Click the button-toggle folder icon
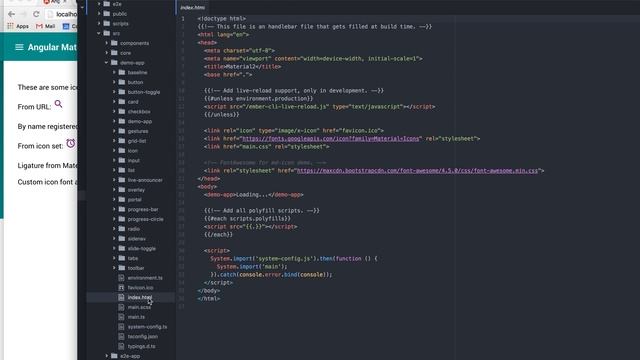Screen dimensions: 640x360 click(x=122, y=92)
